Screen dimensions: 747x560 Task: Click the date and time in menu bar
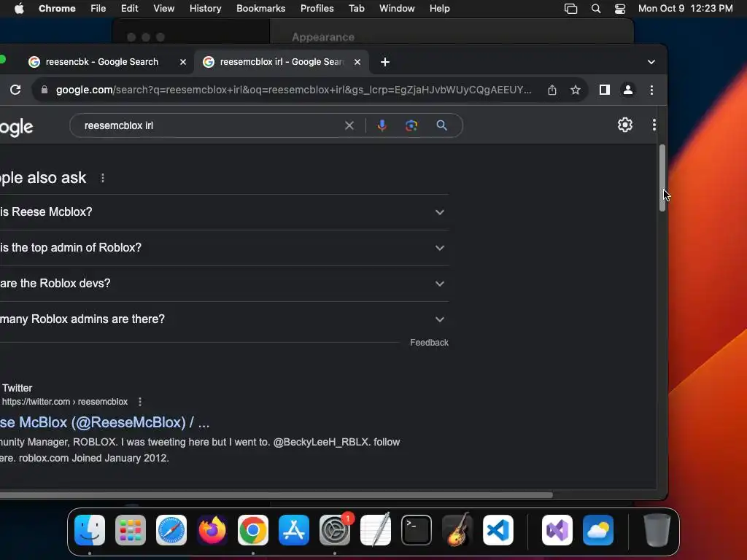[685, 9]
